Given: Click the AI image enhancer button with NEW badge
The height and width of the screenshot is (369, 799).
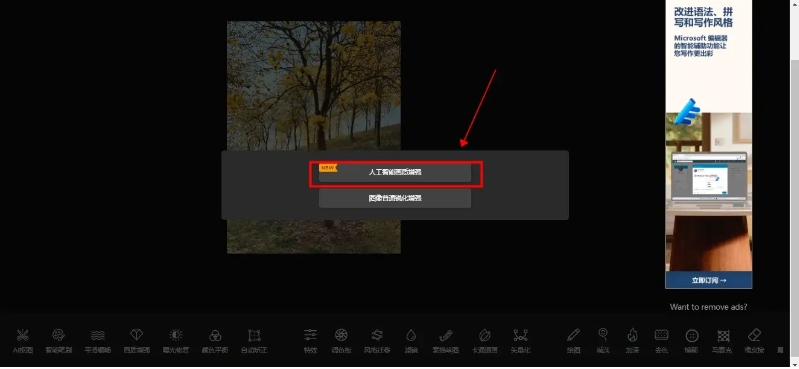Looking at the screenshot, I should [x=395, y=172].
